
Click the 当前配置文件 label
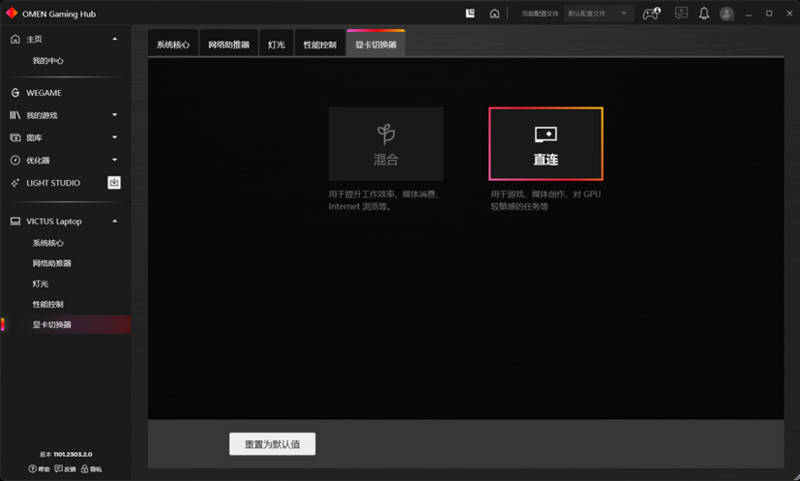click(540, 14)
